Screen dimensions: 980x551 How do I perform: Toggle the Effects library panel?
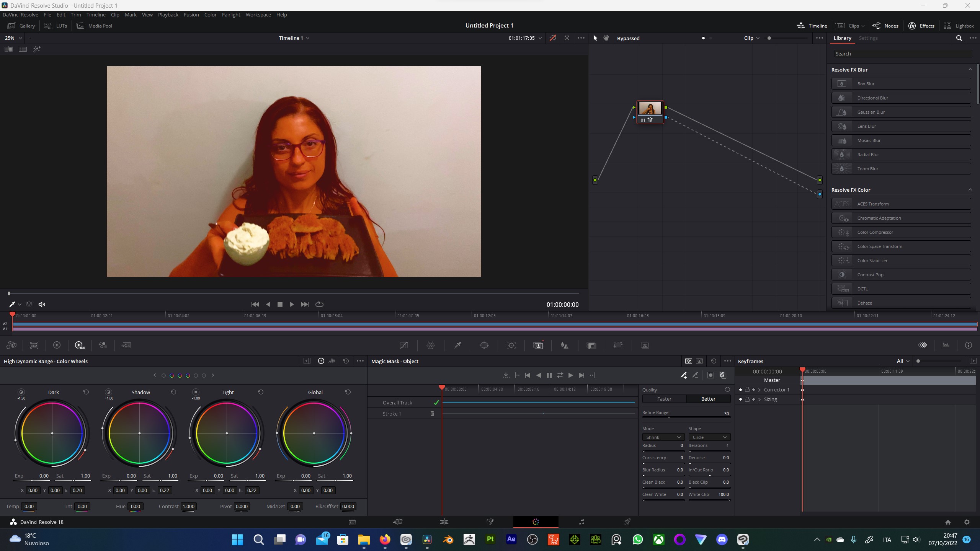(x=921, y=26)
